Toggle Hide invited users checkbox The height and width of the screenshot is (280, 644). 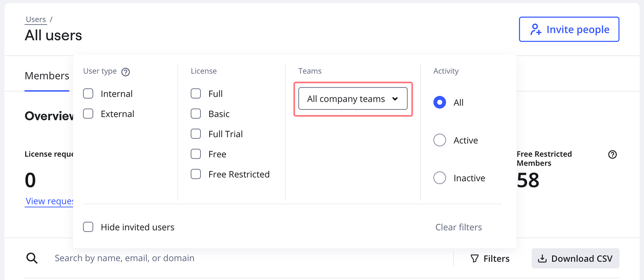88,227
